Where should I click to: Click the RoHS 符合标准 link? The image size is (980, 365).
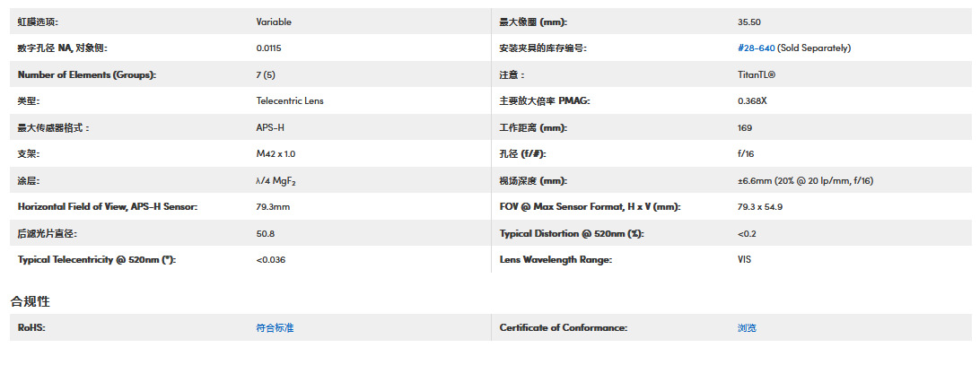tap(275, 328)
